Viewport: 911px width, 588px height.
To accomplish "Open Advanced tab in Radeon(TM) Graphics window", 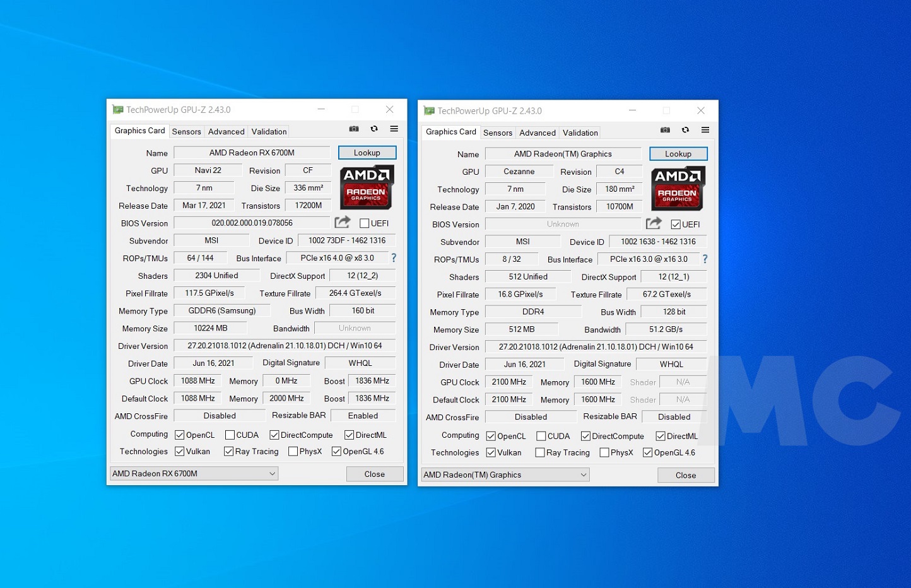I will (x=538, y=133).
